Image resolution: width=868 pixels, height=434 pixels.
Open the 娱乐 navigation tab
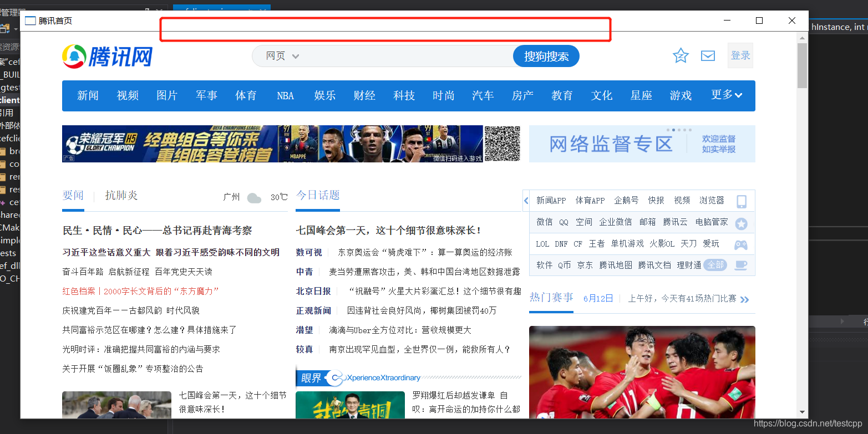325,95
